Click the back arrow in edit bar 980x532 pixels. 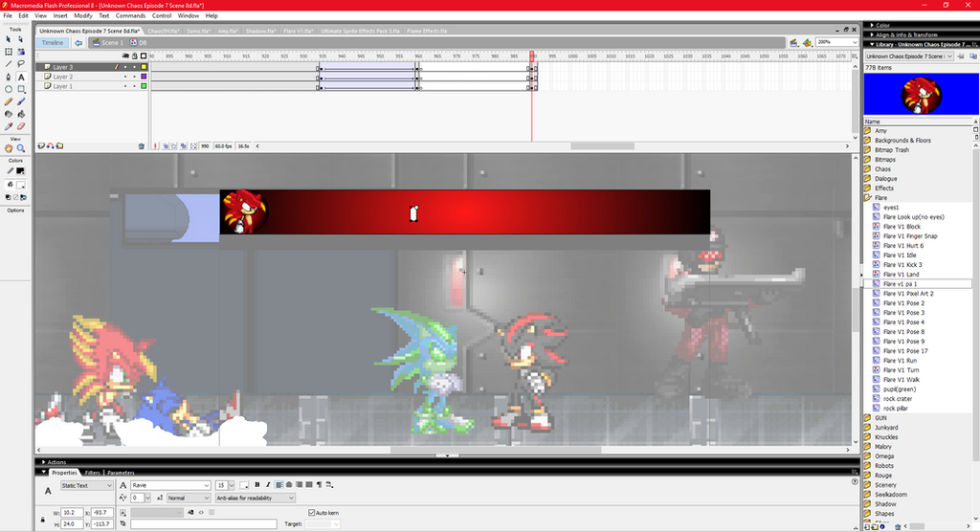point(78,43)
